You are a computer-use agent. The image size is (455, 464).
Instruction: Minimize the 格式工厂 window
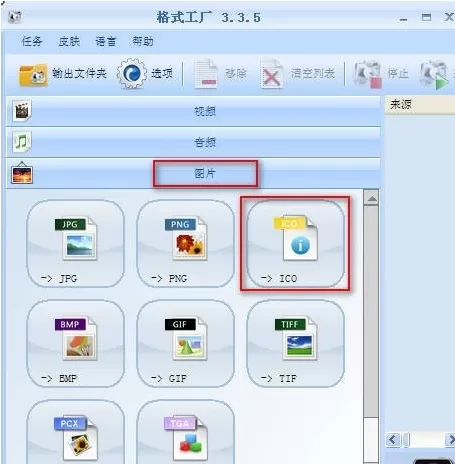click(403, 18)
